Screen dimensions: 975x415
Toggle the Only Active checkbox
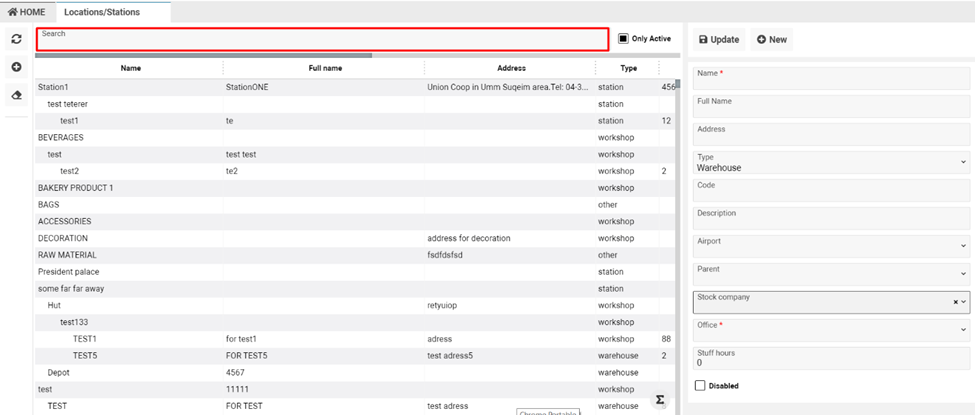pos(623,39)
